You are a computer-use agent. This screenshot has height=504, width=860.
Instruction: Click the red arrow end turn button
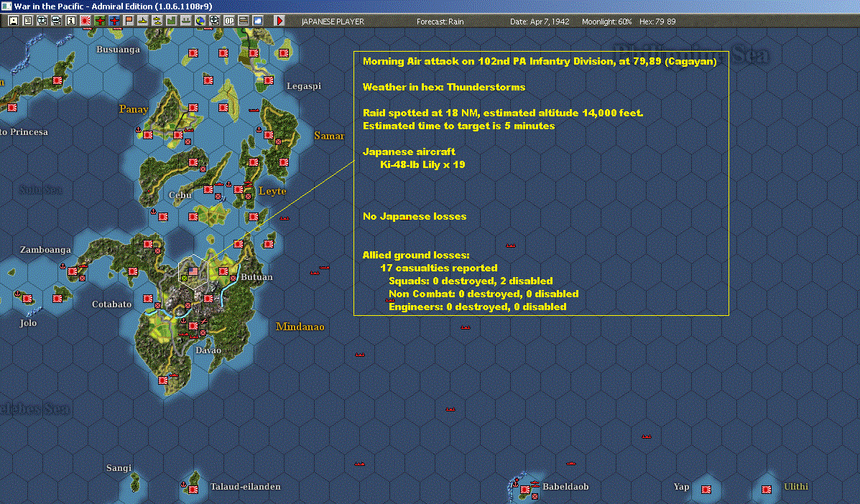click(279, 21)
